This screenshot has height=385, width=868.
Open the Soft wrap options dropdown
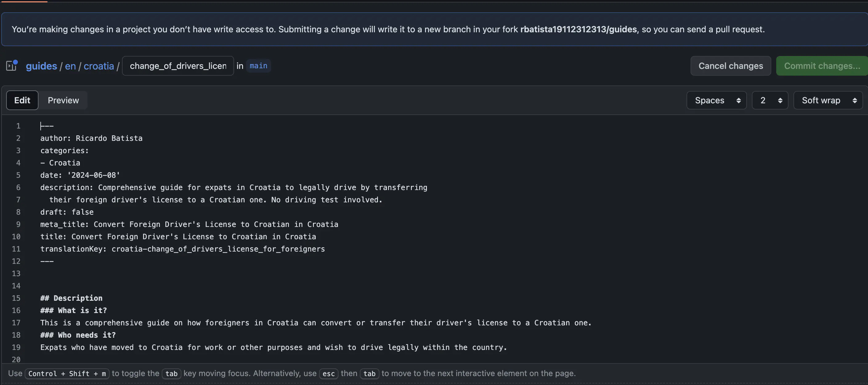tap(827, 100)
